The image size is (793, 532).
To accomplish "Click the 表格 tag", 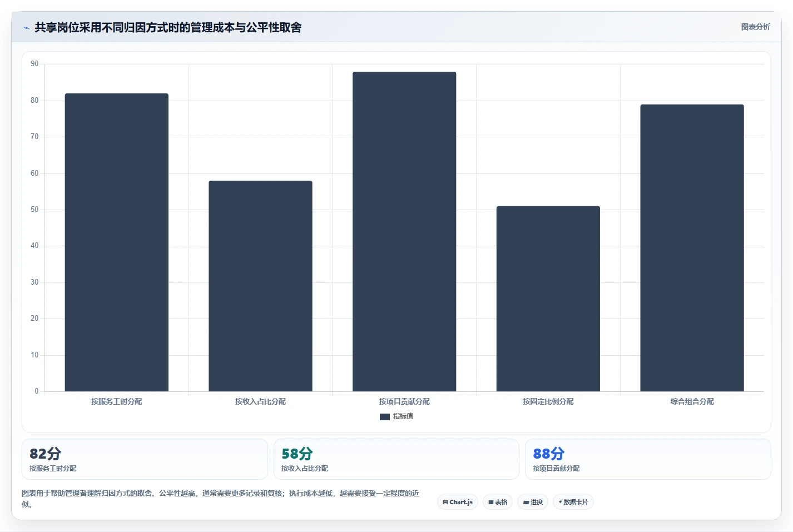I will coord(498,502).
